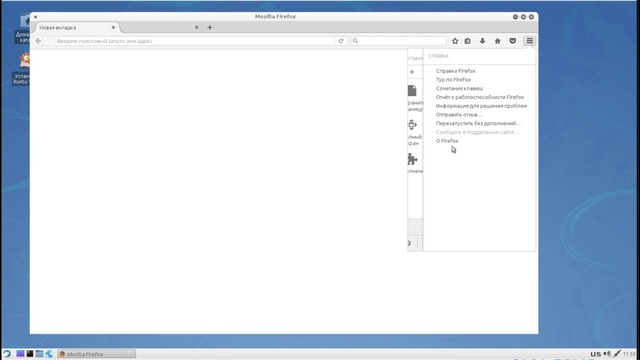
Task: Open the Downloads arrow icon
Action: (x=482, y=41)
